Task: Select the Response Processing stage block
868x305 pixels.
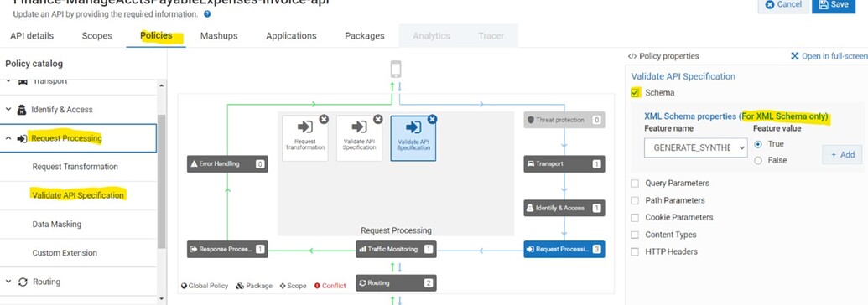Action: point(227,249)
